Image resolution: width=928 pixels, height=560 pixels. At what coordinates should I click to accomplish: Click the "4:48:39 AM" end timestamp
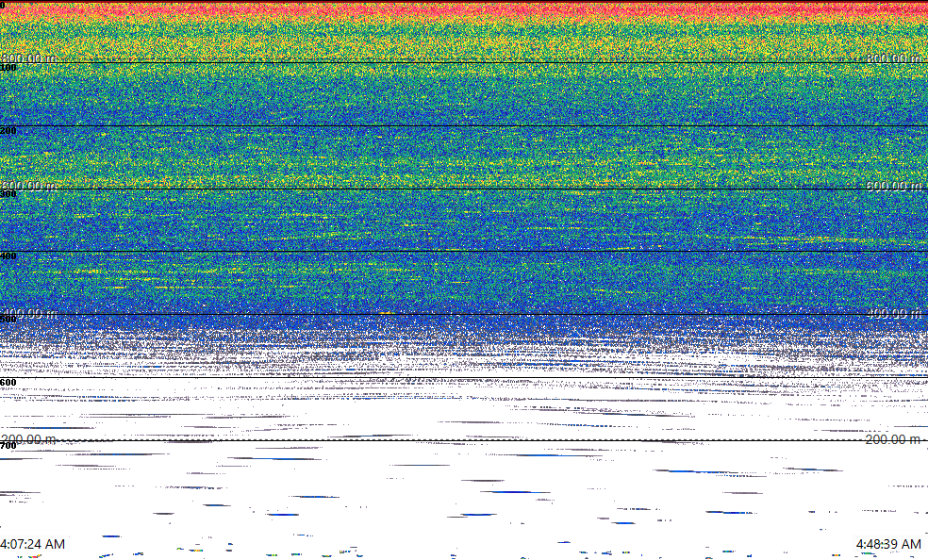point(889,544)
